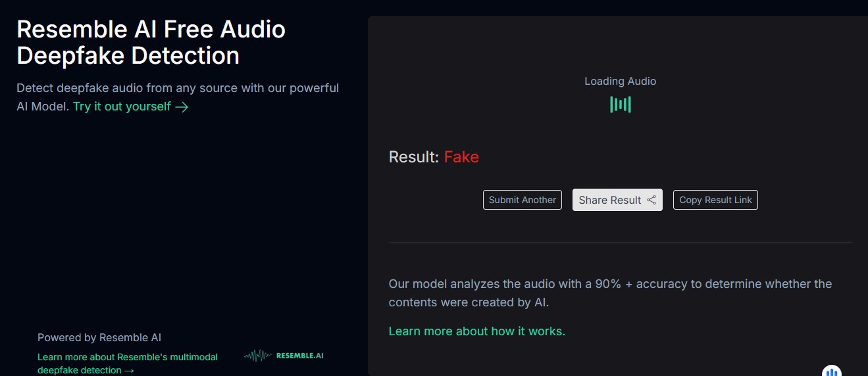Open the blue chat widget bubble
This screenshot has height=376, width=868.
pyautogui.click(x=832, y=371)
